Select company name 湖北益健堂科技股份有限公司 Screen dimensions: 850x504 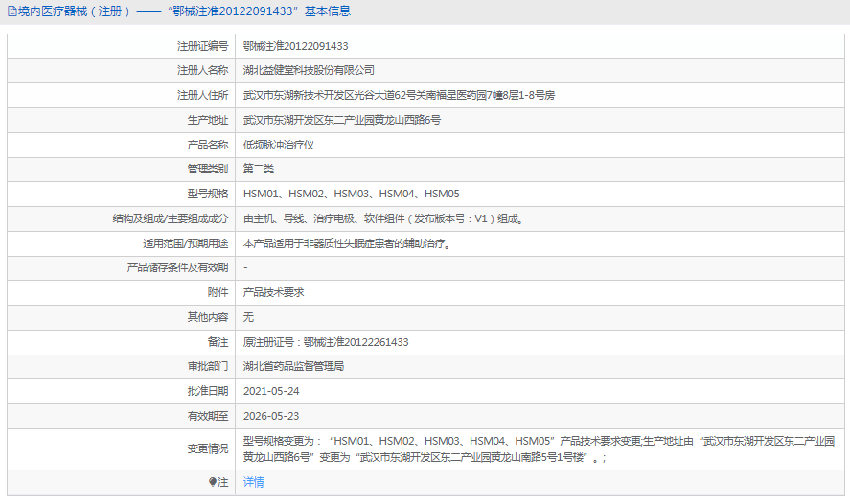[x=309, y=70]
